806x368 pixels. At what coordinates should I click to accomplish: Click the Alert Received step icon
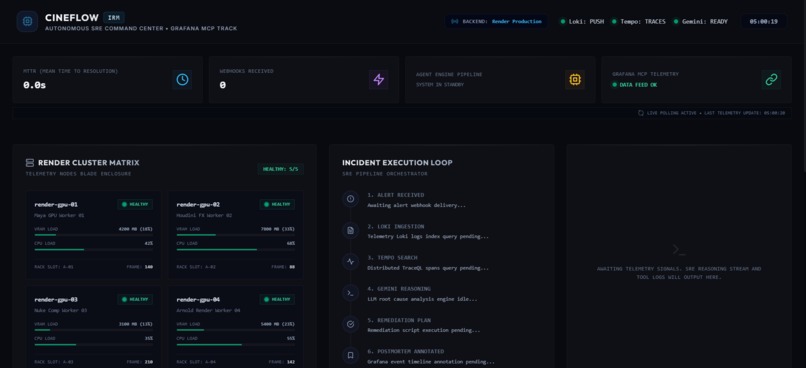click(351, 199)
